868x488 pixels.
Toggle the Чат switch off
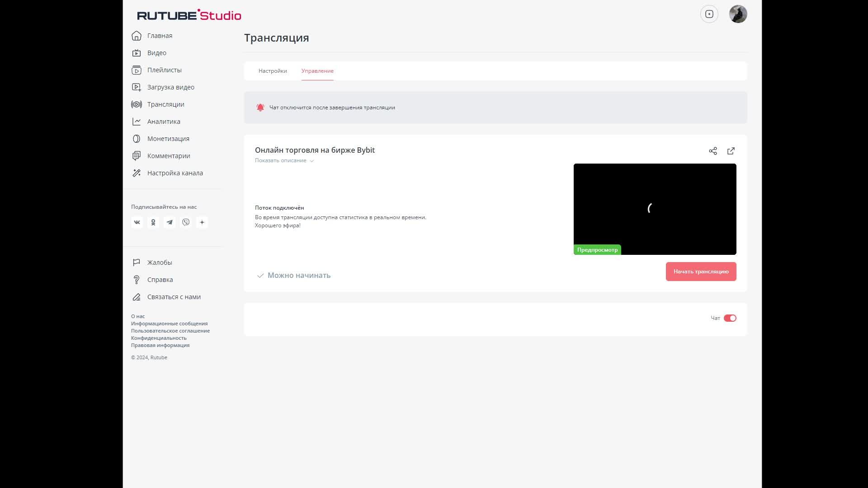[730, 318]
